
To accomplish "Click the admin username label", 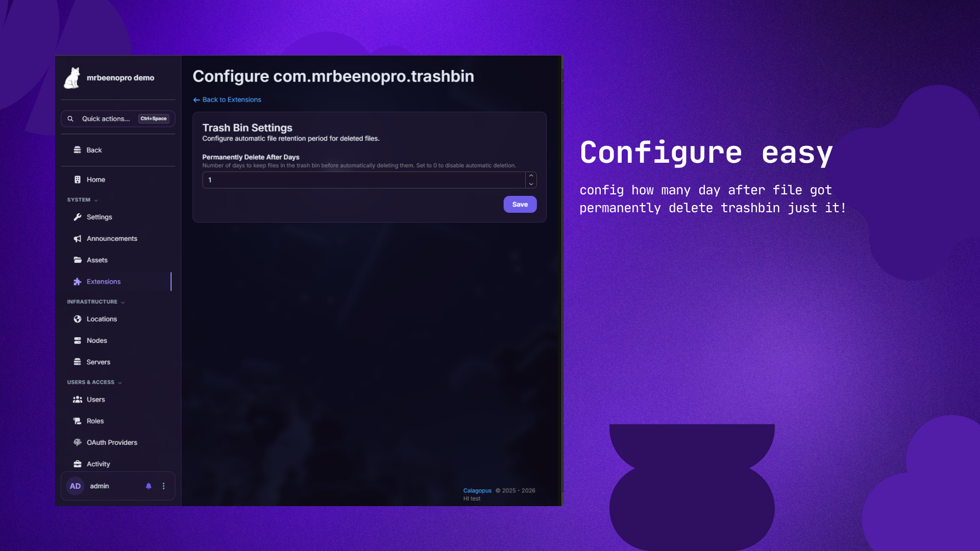I will 100,486.
